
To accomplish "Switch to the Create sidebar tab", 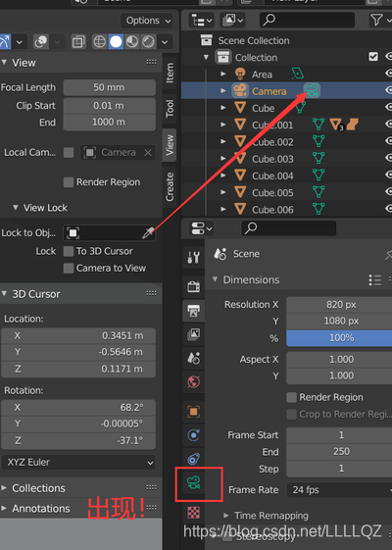I will (170, 186).
